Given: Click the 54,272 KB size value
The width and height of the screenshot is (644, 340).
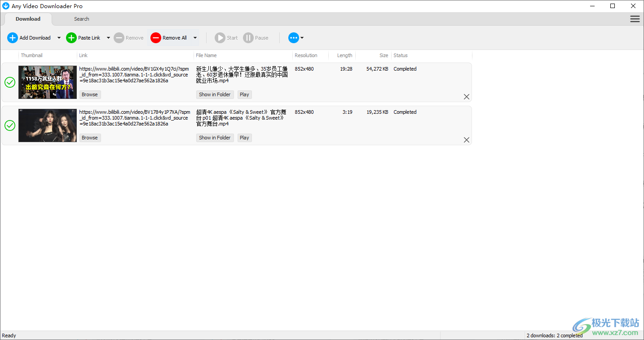Looking at the screenshot, I should pos(377,69).
